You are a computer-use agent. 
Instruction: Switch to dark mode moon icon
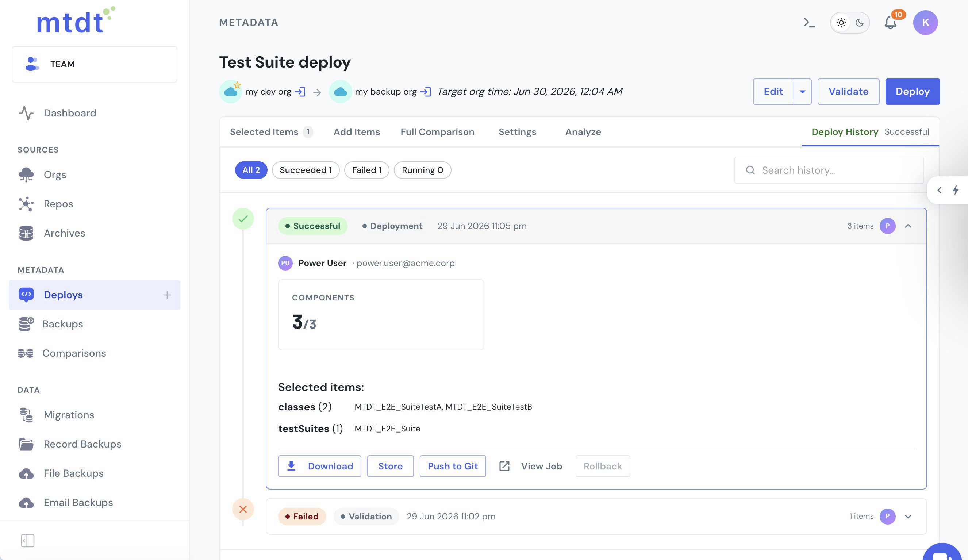coord(860,23)
